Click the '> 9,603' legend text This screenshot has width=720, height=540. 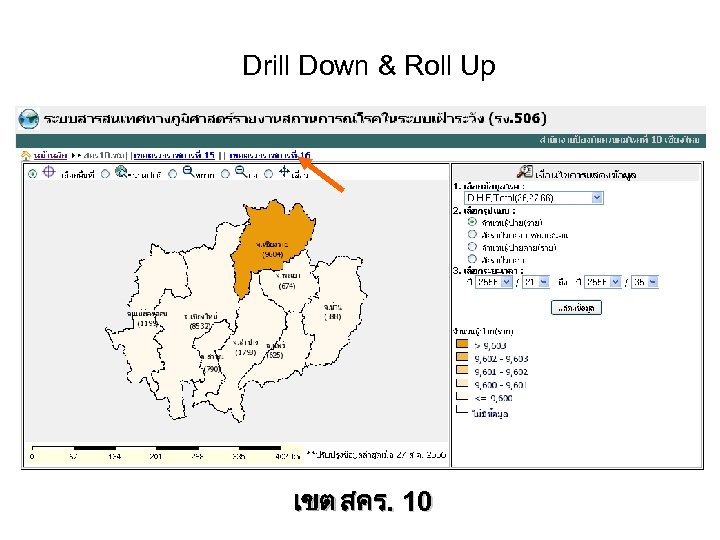coord(490,345)
